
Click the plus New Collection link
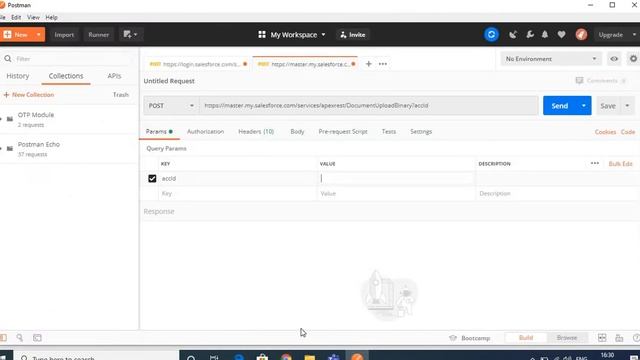[x=29, y=95]
